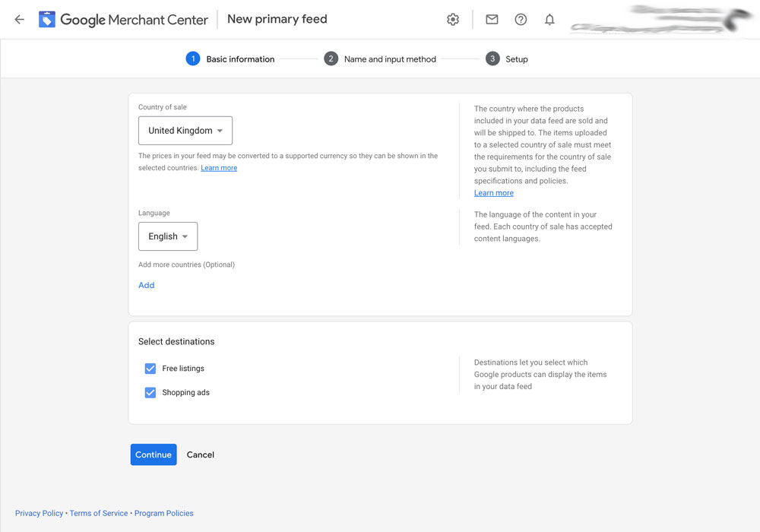Click the Cancel button
Viewport: 760px width, 532px height.
click(x=200, y=454)
